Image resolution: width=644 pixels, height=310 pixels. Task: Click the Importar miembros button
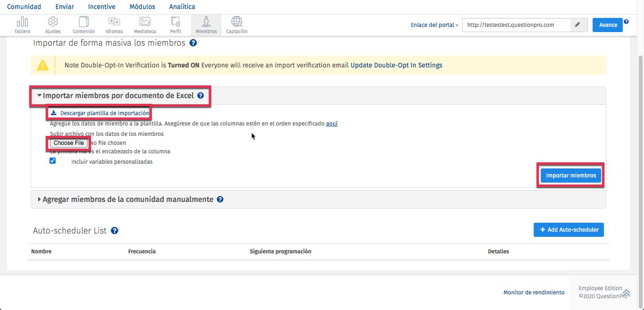click(570, 176)
